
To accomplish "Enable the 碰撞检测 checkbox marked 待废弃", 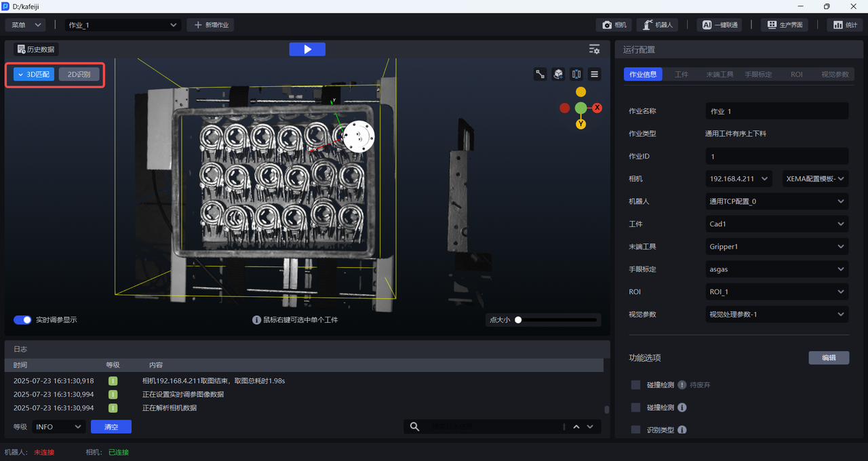I will pos(635,385).
